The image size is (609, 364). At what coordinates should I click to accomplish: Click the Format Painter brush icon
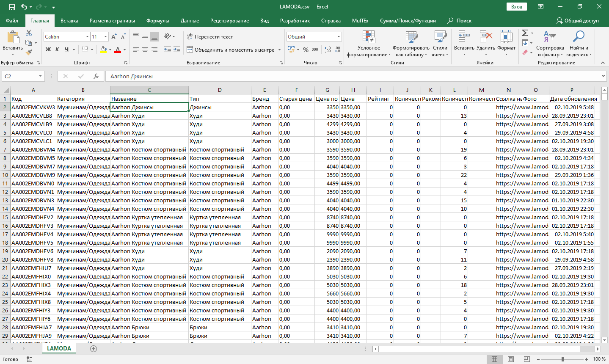point(29,52)
